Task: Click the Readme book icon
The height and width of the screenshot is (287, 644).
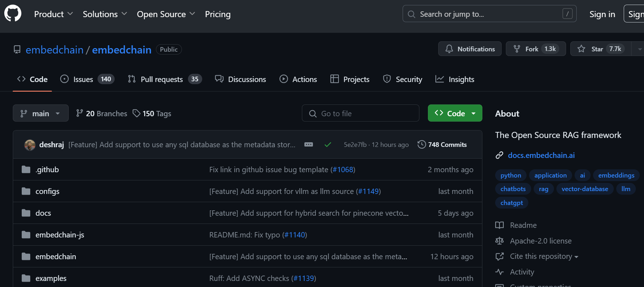Action: pyautogui.click(x=499, y=225)
